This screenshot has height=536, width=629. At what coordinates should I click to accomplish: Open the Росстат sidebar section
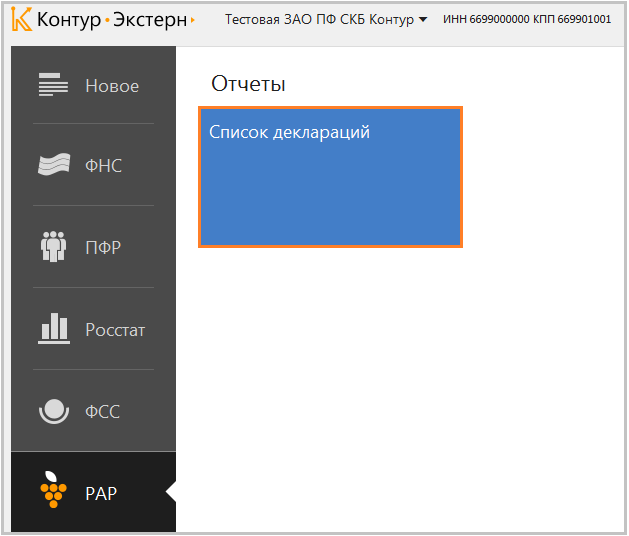(93, 329)
